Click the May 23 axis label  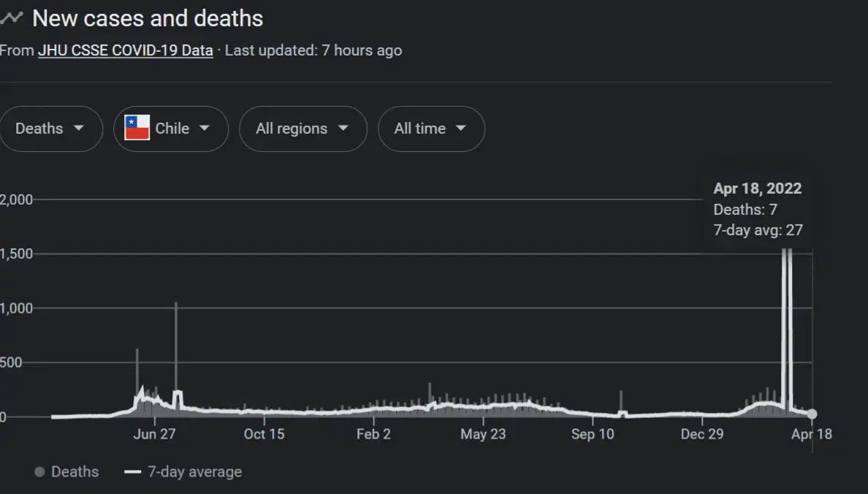(x=483, y=433)
